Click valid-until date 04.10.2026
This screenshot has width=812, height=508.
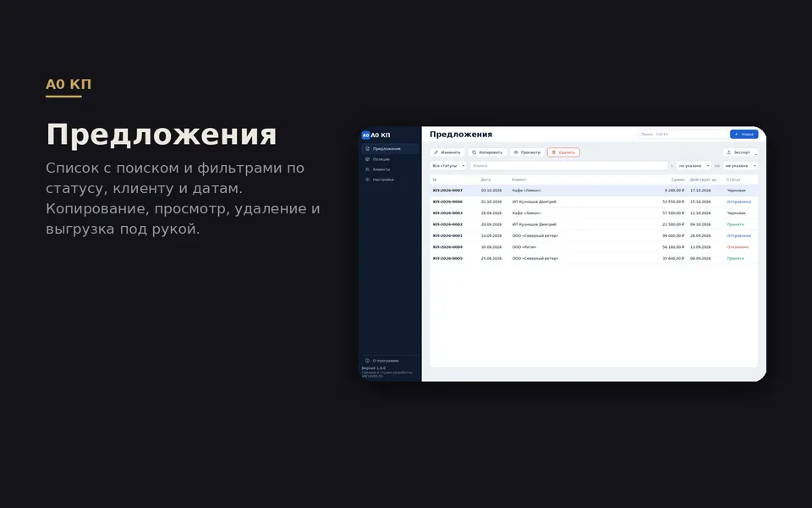click(700, 224)
